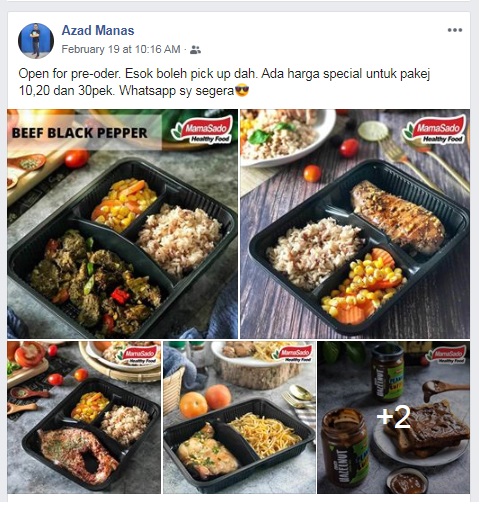Screen dimensions: 480x508
Task: Click the sunglasses emoji in post text
Action: [242, 91]
